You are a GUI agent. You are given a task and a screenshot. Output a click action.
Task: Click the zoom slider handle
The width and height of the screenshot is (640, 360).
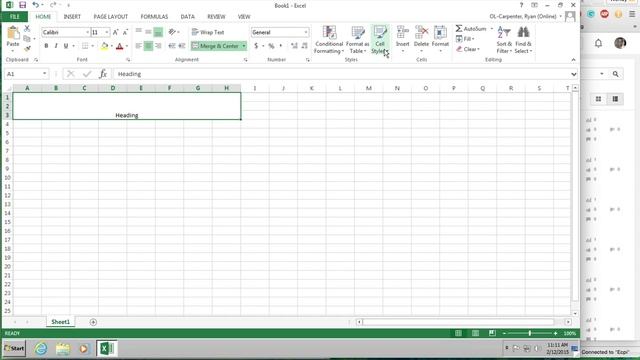(530, 333)
